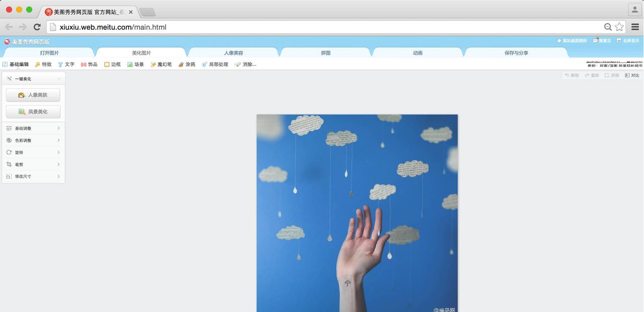Open the Chrome hamburger menu
This screenshot has height=312, width=644.
[635, 27]
